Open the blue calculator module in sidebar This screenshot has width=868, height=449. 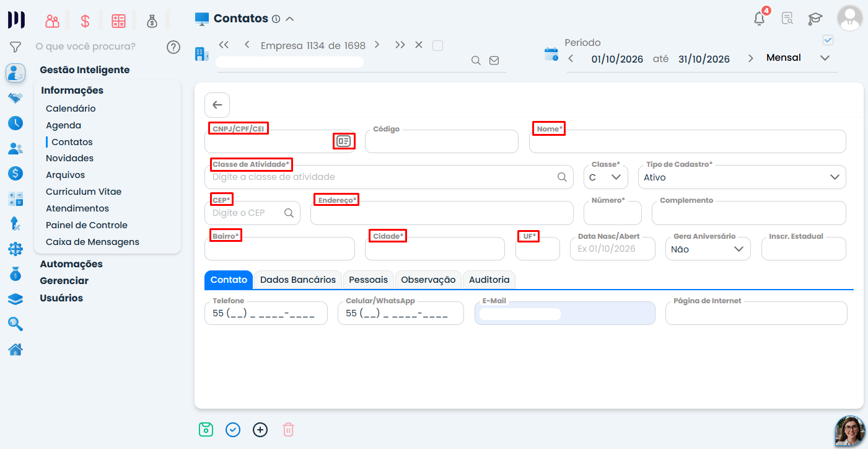(15, 199)
